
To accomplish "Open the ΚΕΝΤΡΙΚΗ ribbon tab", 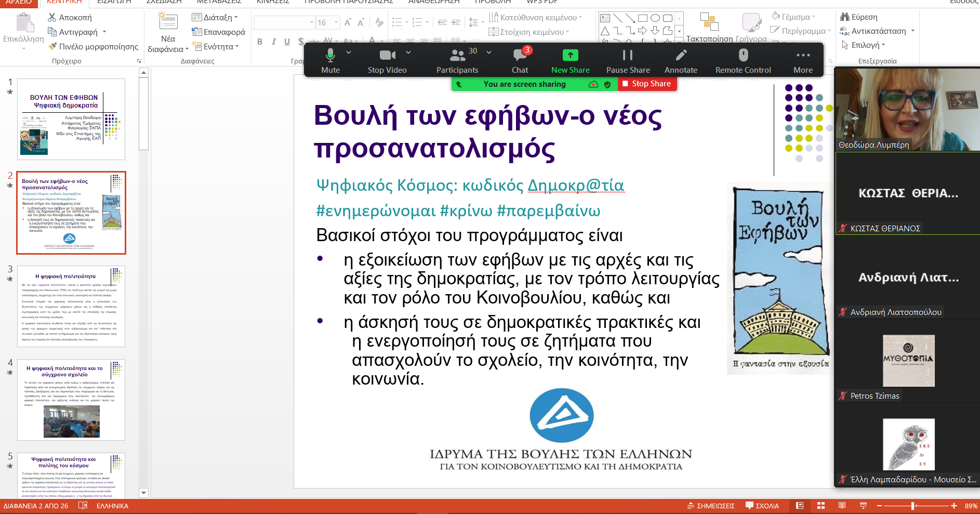I will point(64,2).
